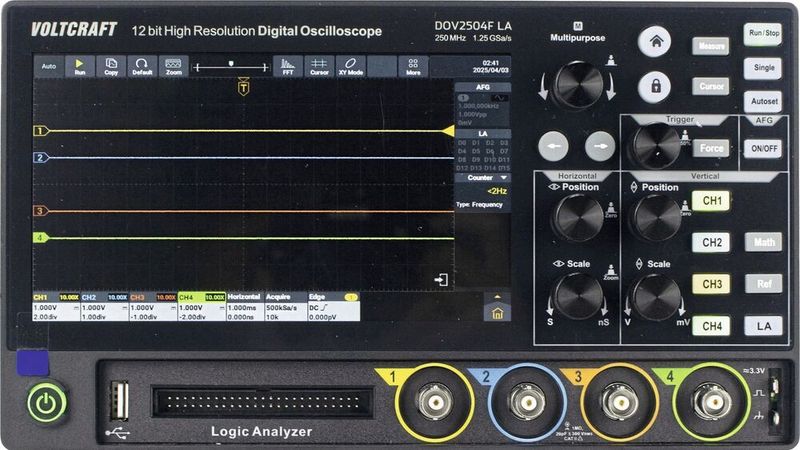The height and width of the screenshot is (450, 800).
Task: Tap the Type: Frequency label
Action: [x=479, y=205]
